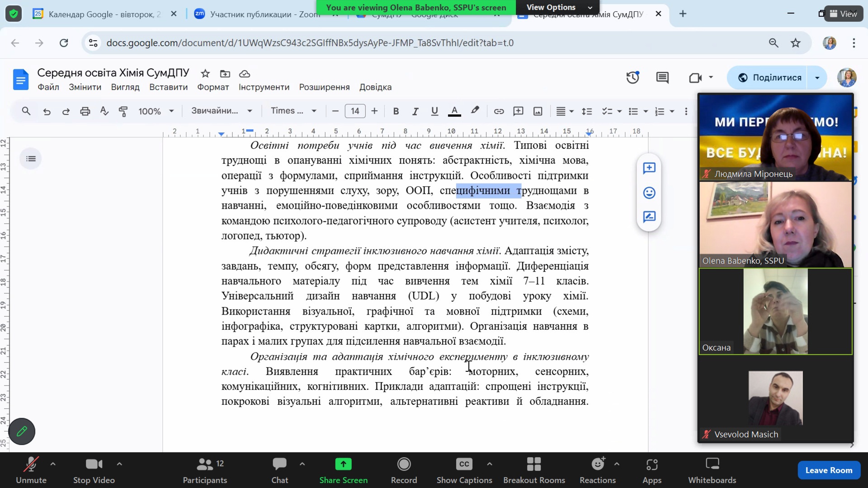This screenshot has width=868, height=488.
Task: Open the text color picker
Action: click(x=454, y=111)
